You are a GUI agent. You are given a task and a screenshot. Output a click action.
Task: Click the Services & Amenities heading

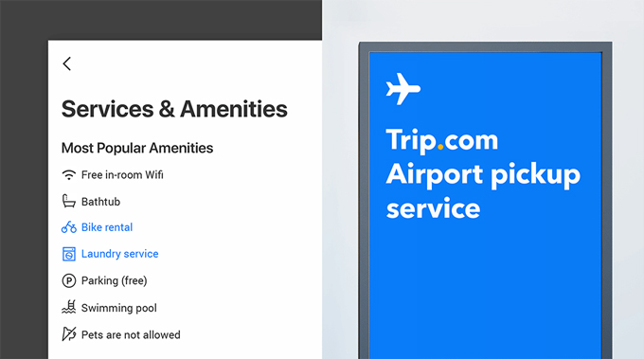174,109
